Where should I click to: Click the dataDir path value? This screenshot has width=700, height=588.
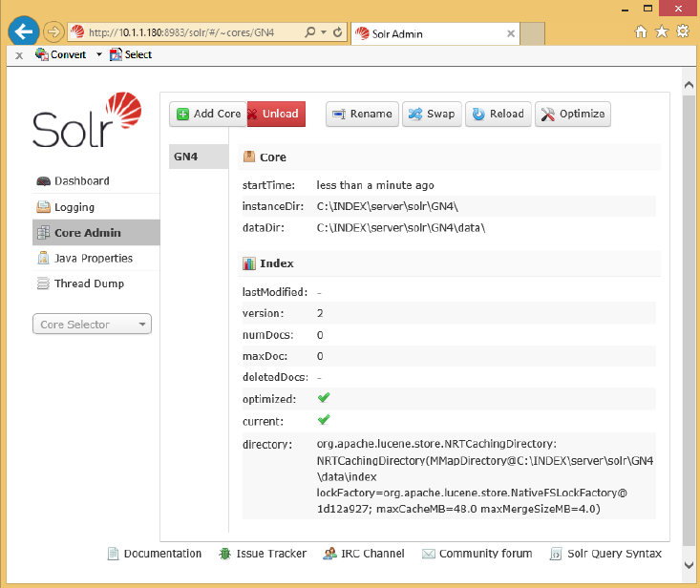click(401, 228)
